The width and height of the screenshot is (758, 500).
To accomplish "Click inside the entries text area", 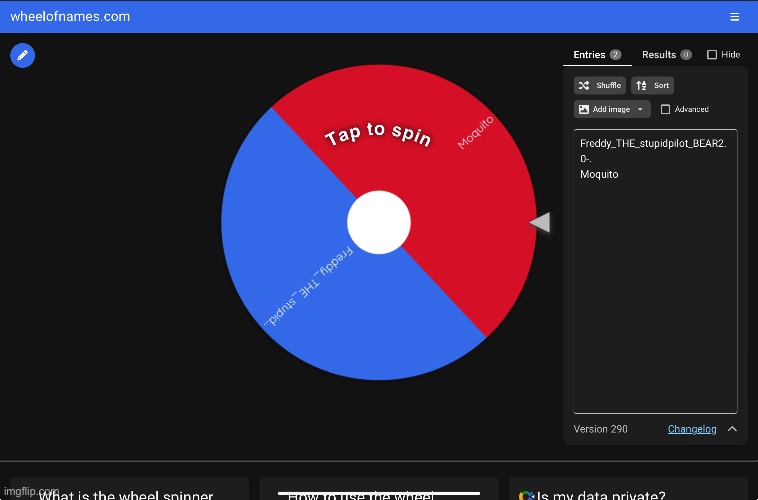I will pos(655,271).
